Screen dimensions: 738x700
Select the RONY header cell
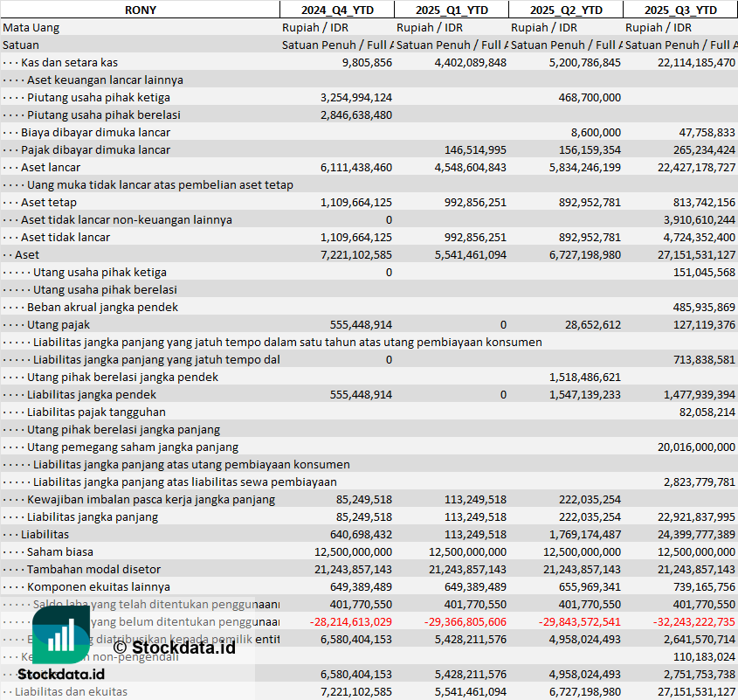coord(140,10)
